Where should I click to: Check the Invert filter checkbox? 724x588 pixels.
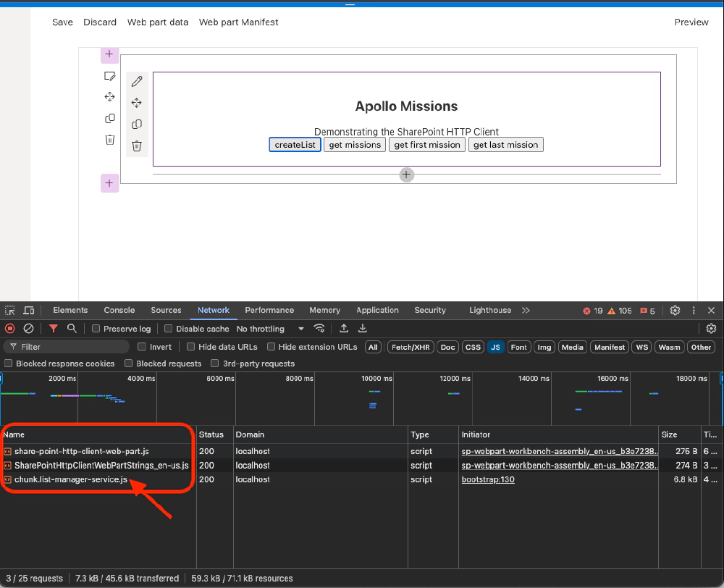tap(142, 346)
